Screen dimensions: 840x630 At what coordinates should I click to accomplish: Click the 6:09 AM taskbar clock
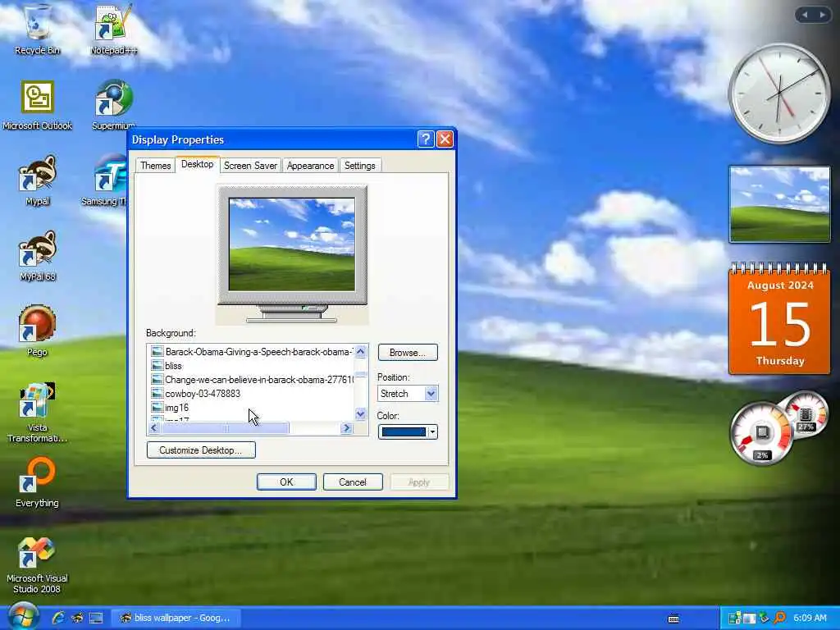(x=810, y=618)
